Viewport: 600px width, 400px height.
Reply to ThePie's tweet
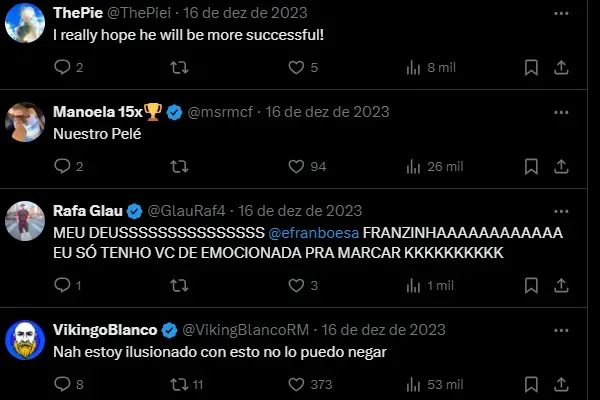tap(62, 68)
